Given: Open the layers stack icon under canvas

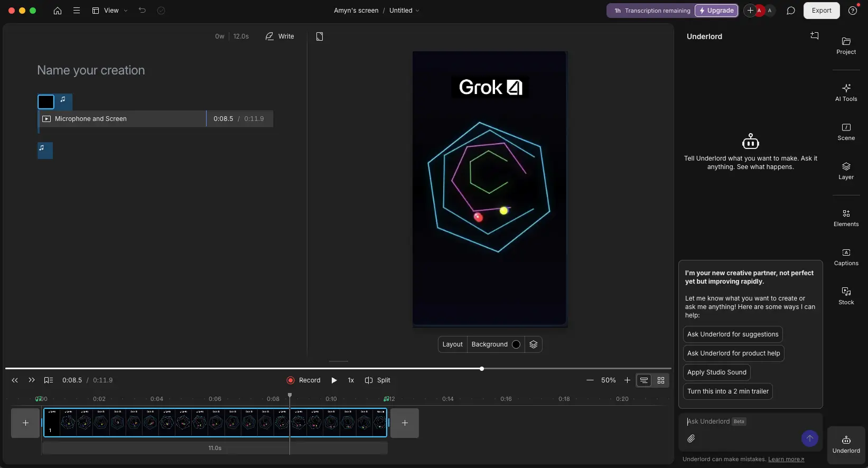Looking at the screenshot, I should coord(534,344).
